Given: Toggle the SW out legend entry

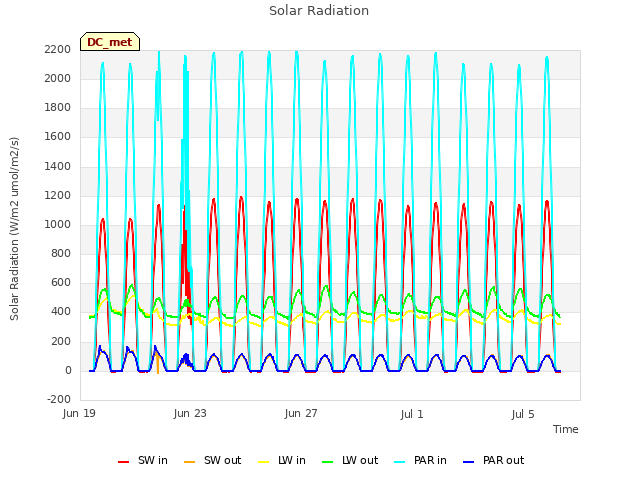Looking at the screenshot, I should tap(212, 460).
